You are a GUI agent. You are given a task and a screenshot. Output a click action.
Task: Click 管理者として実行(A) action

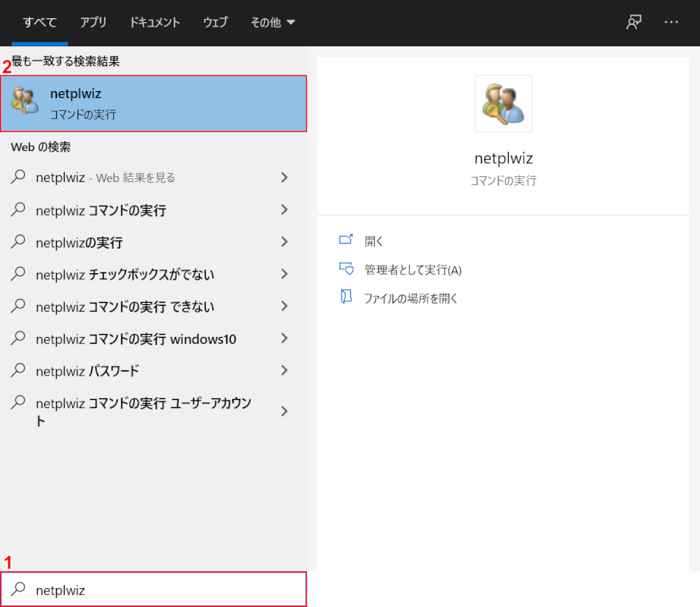(x=412, y=269)
